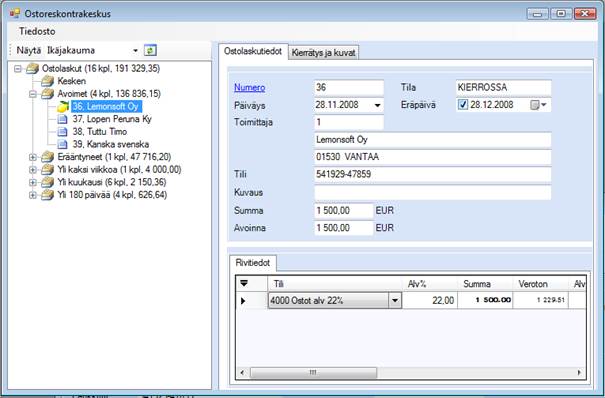
Task: Click the Summa field 1 500,00
Action: pos(344,211)
